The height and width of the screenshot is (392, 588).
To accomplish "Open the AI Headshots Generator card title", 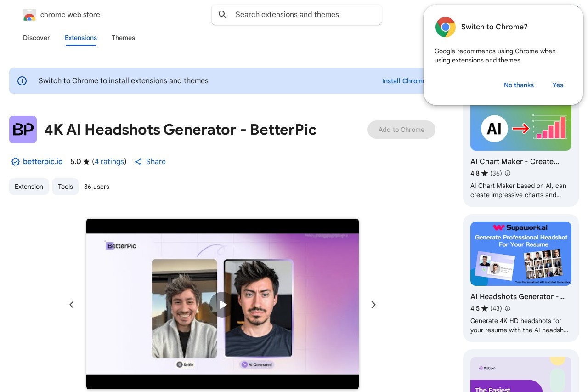I will click(x=518, y=297).
